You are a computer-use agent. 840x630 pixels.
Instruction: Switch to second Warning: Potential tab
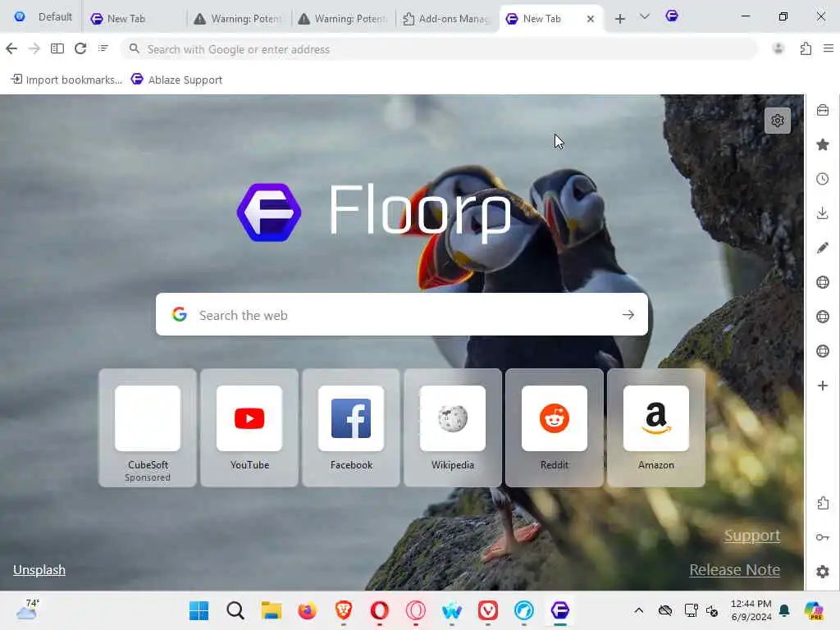[x=342, y=19]
